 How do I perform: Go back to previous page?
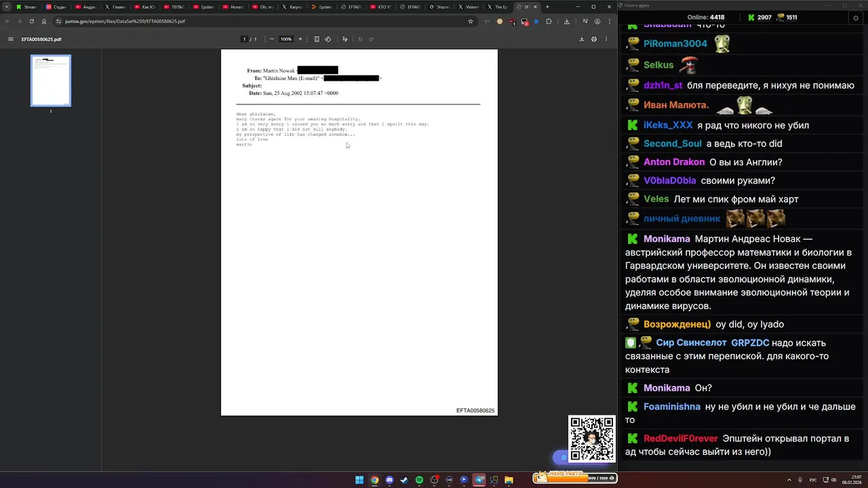tap(7, 21)
